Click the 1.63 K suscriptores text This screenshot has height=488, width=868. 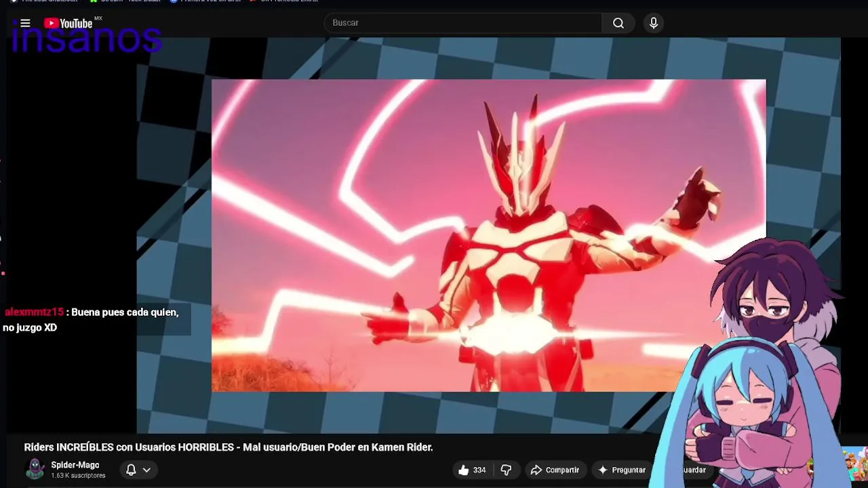78,476
